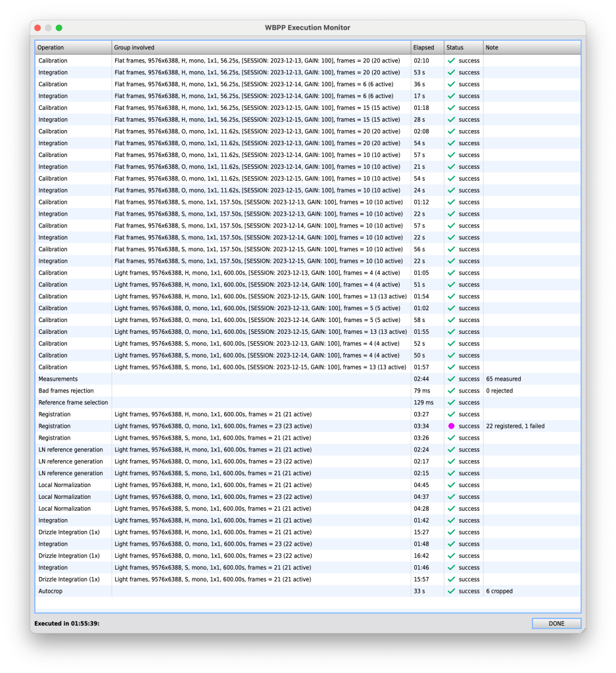Click the Note column header
Screen dimensions: 616x673
531,47
